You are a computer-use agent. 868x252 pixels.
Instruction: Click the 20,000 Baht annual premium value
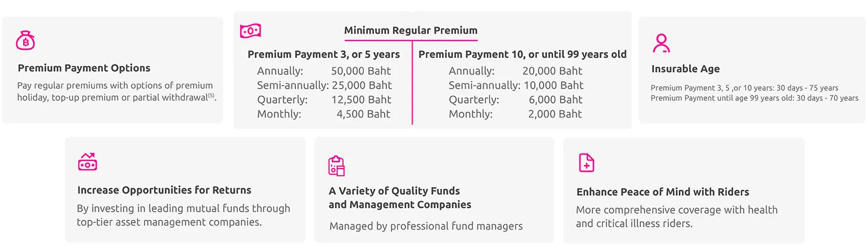[552, 71]
